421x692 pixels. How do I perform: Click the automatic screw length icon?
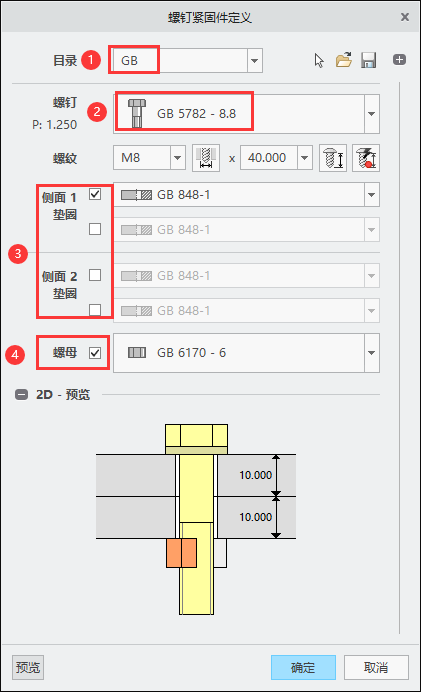coord(333,158)
